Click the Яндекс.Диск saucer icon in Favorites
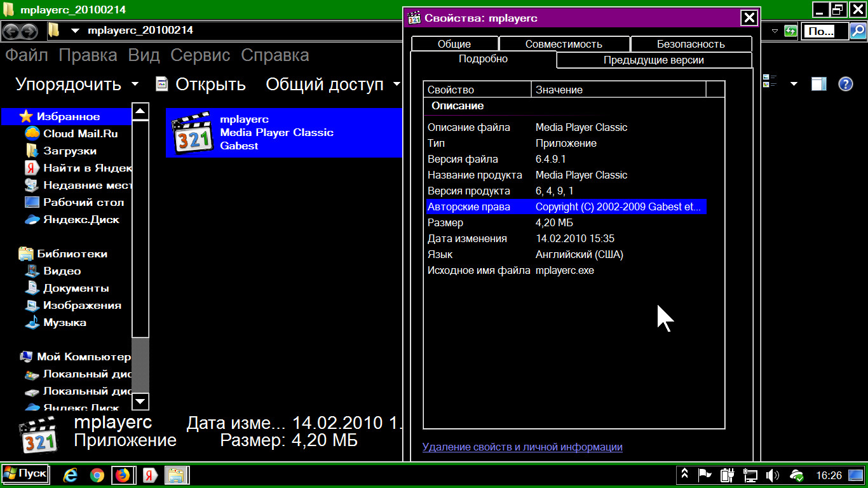 pyautogui.click(x=32, y=220)
